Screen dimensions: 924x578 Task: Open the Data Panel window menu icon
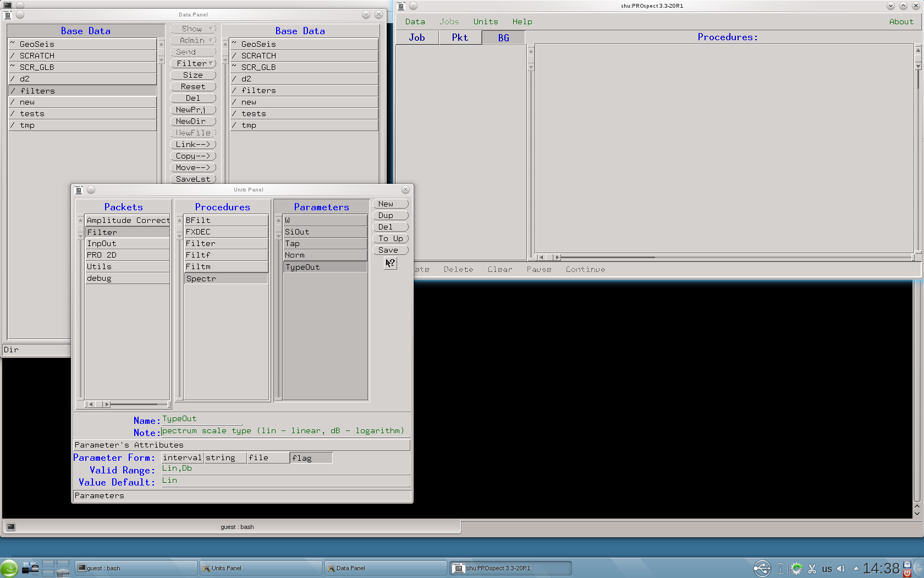pyautogui.click(x=8, y=15)
